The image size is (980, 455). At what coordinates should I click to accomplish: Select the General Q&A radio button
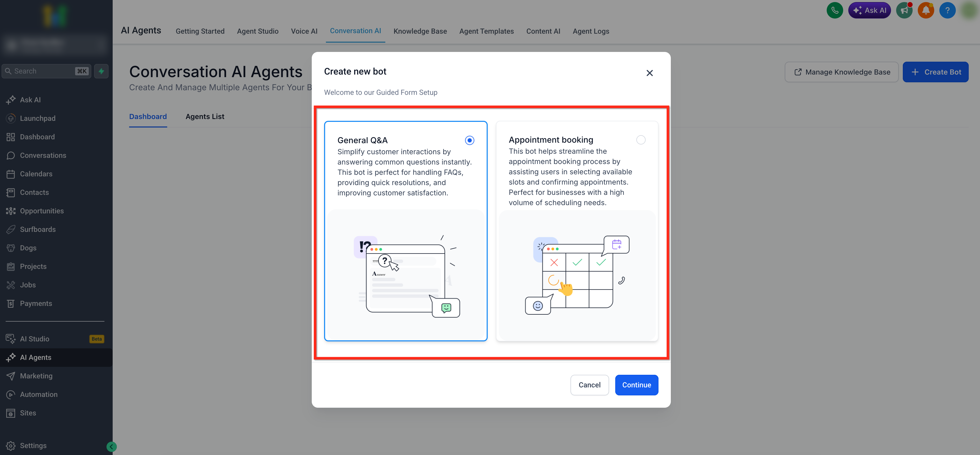coord(469,140)
